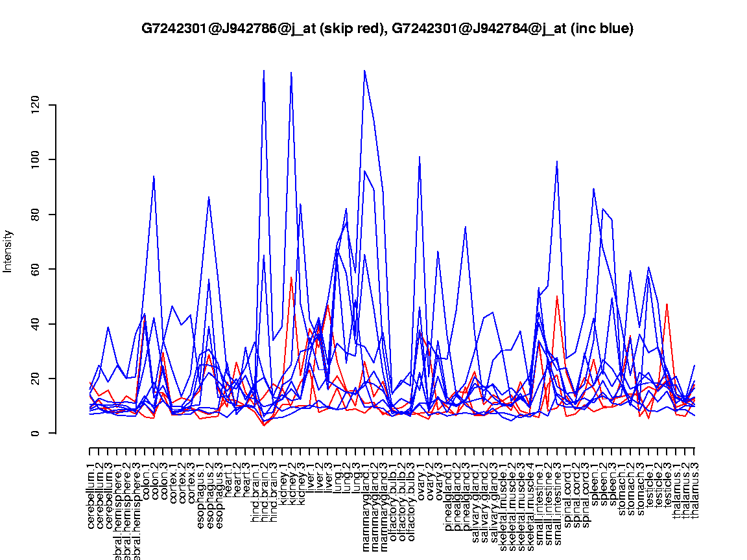Click the Intensity y-axis label
Viewport: 747px width, 560px height.
tap(8, 251)
